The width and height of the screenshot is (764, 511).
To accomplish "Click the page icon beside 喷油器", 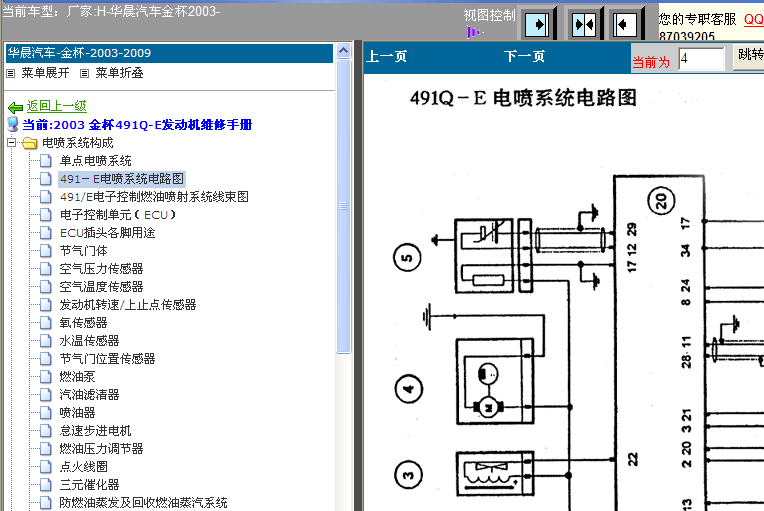I will [46, 413].
